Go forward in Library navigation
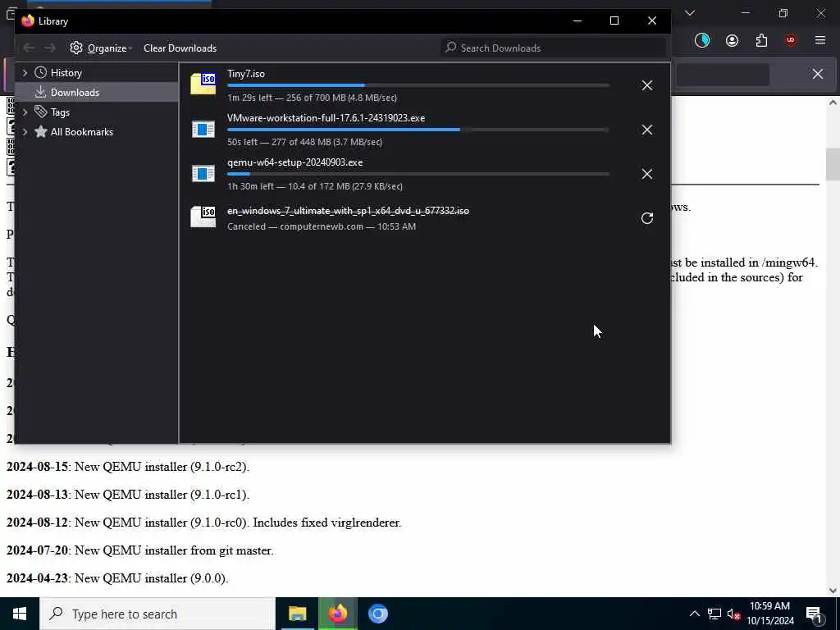The height and width of the screenshot is (630, 840). click(50, 48)
